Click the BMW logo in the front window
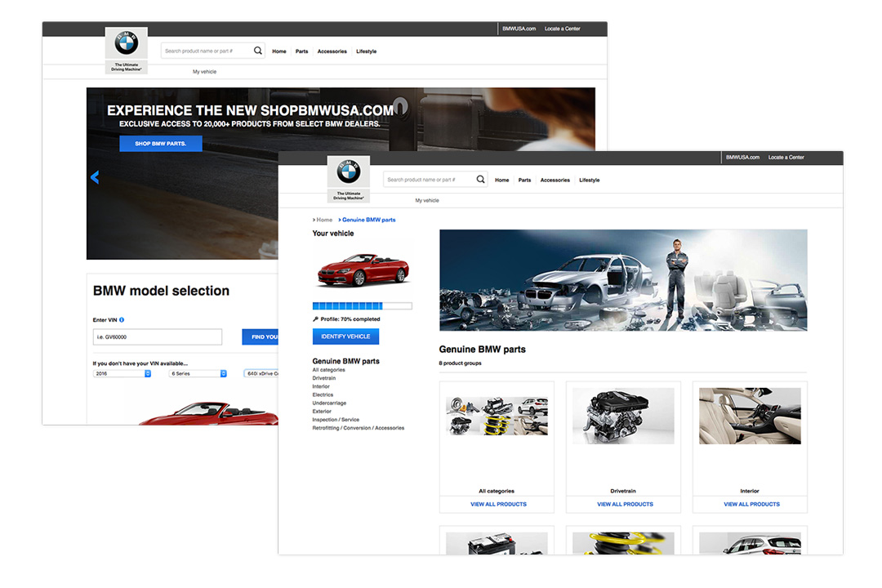Viewport: 882px width, 588px height. (x=348, y=171)
